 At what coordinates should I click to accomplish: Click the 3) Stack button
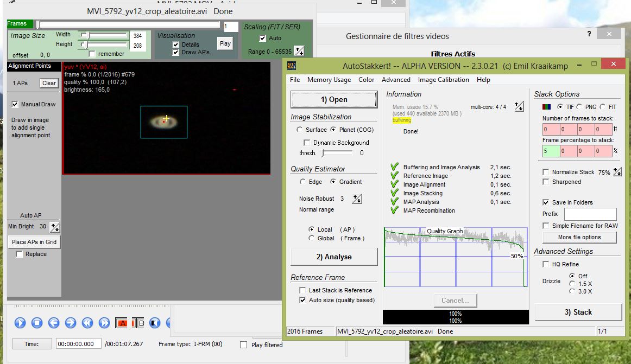tap(578, 312)
